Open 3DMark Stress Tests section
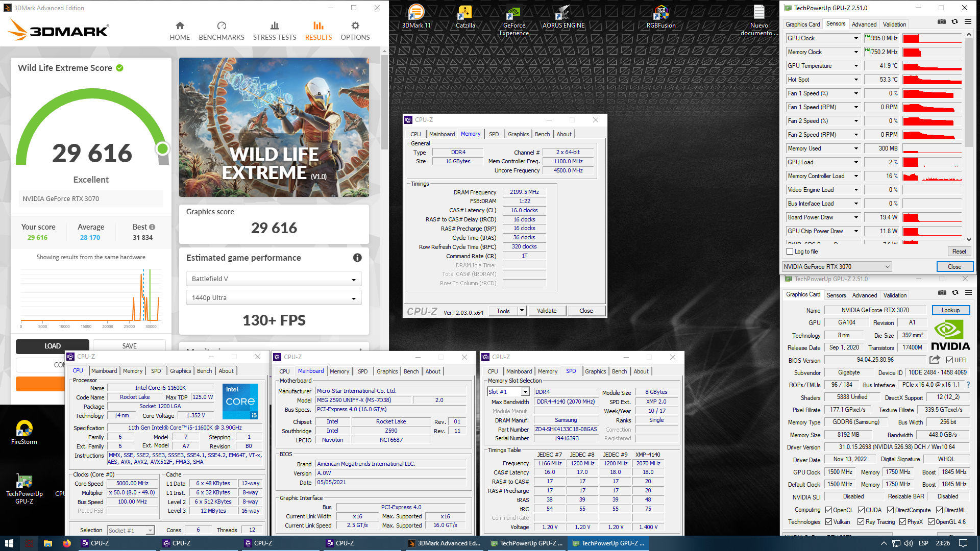Image resolution: width=980 pixels, height=551 pixels. pos(275,31)
